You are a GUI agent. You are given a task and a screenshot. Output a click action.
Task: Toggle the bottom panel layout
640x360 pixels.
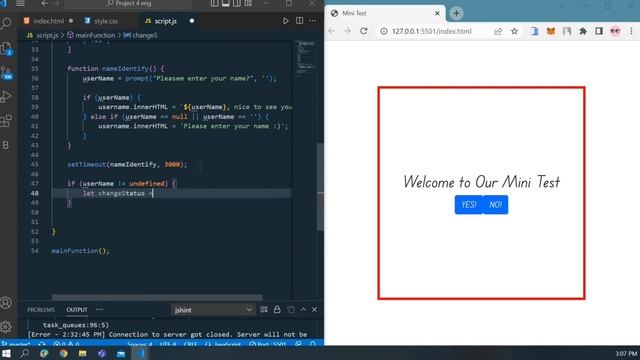pyautogui.click(x=225, y=3)
